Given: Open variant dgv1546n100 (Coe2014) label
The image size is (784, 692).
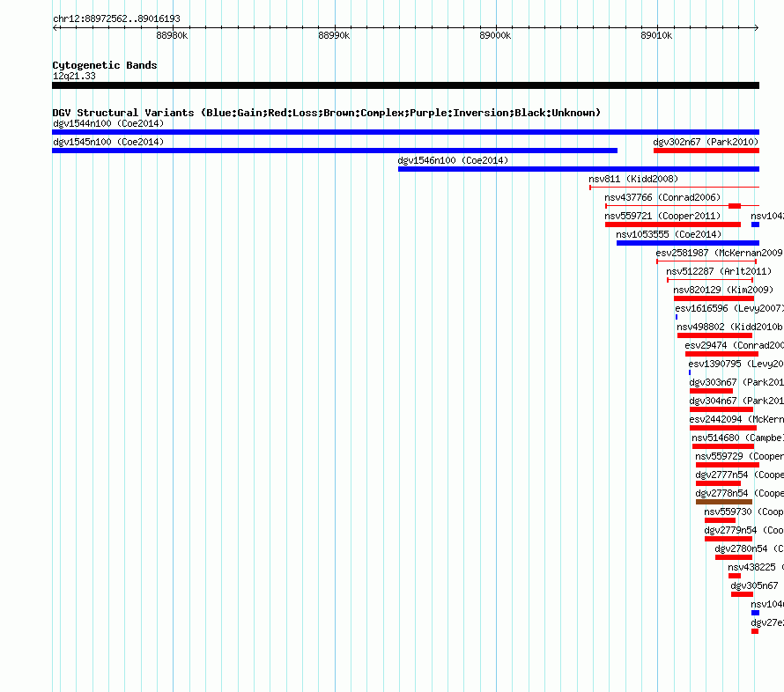Looking at the screenshot, I should click(x=453, y=160).
